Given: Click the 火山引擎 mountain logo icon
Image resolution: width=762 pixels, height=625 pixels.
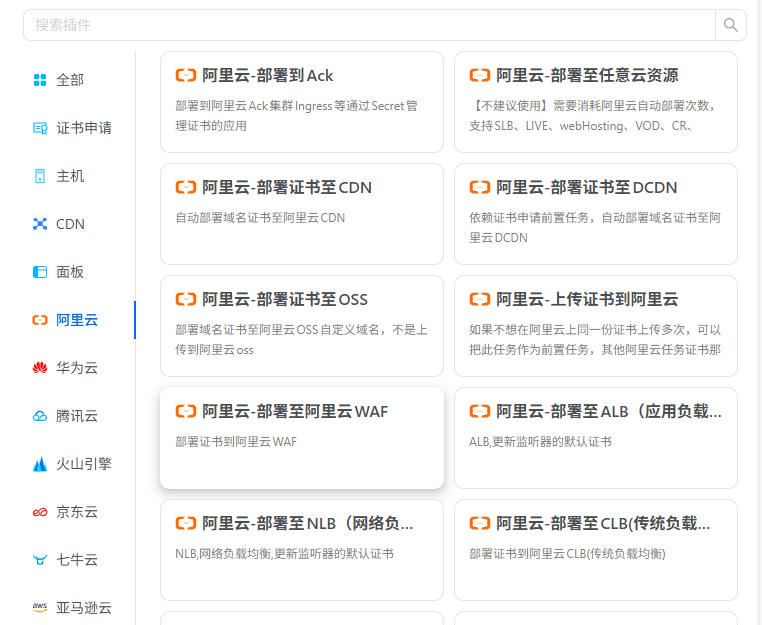Looking at the screenshot, I should (40, 464).
